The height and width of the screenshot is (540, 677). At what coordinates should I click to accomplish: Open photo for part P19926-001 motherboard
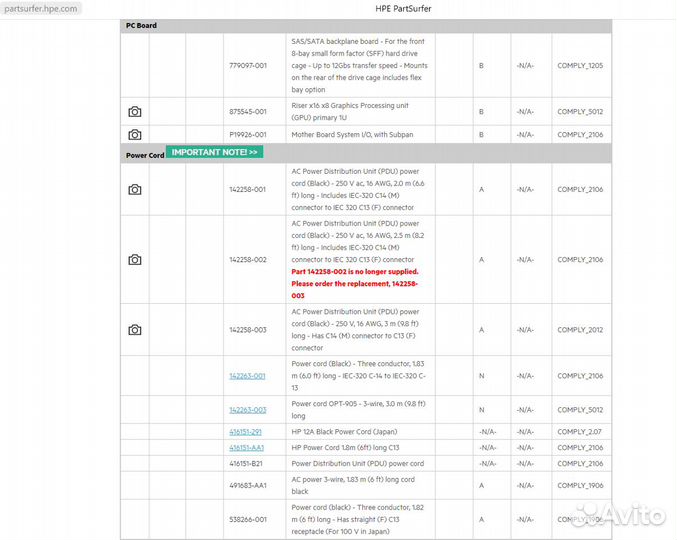[x=135, y=135]
